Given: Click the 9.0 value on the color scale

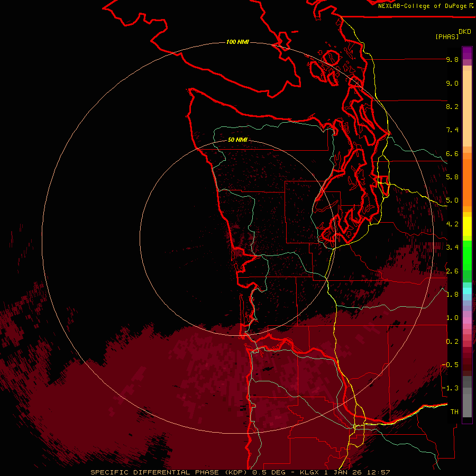Looking at the screenshot, I should coord(452,83).
